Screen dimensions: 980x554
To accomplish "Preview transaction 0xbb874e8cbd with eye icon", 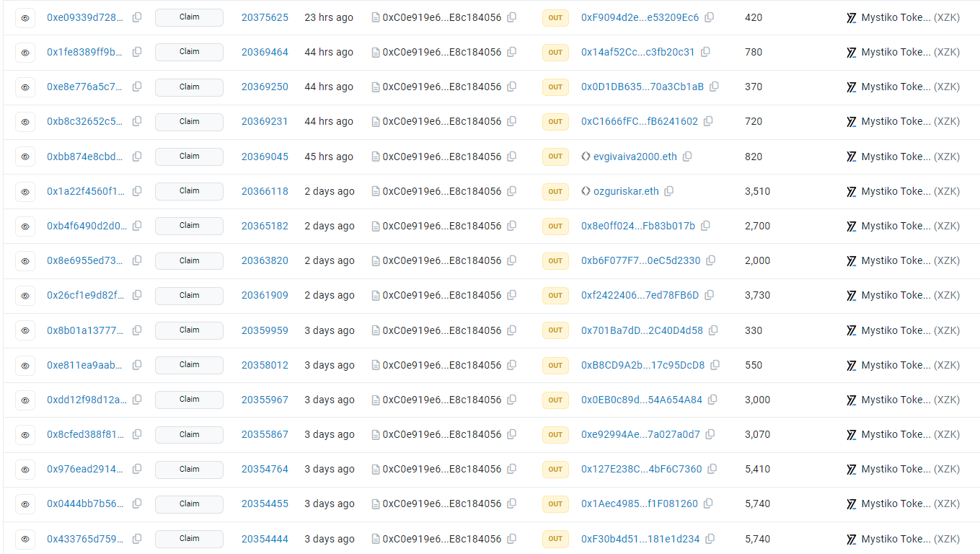I will click(25, 157).
